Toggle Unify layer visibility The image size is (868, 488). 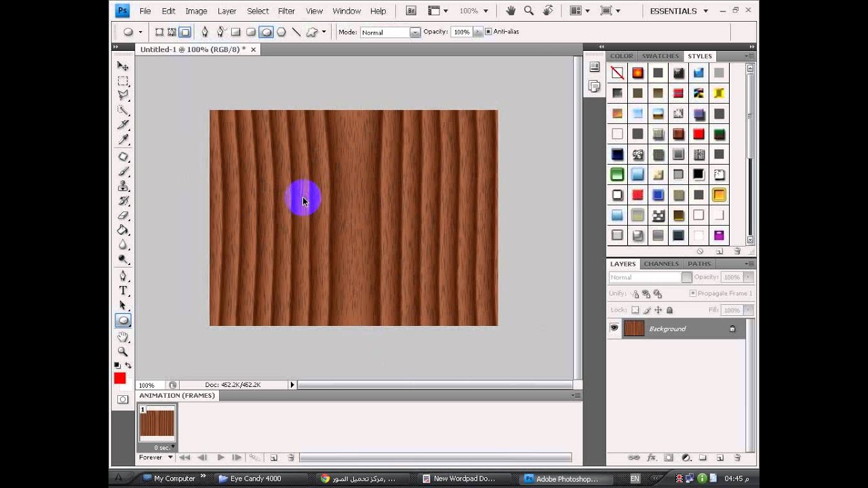click(x=646, y=293)
